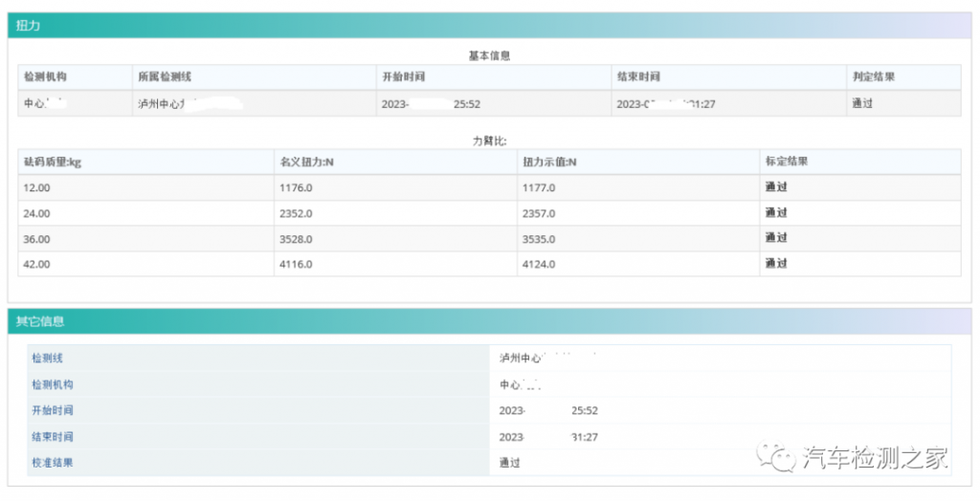Image resolution: width=980 pixels, height=501 pixels.
Task: Click the 开始时间 column header in 基本信息
Action: 403,76
